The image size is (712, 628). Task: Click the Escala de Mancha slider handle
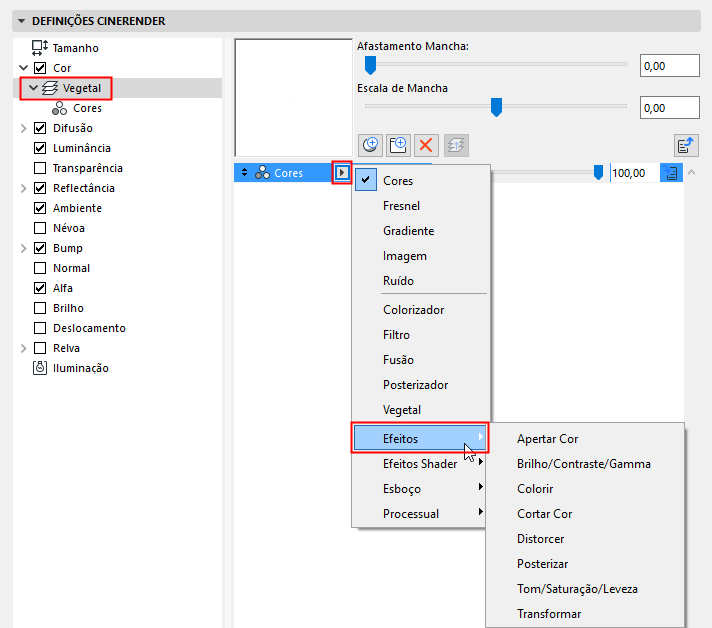point(496,107)
